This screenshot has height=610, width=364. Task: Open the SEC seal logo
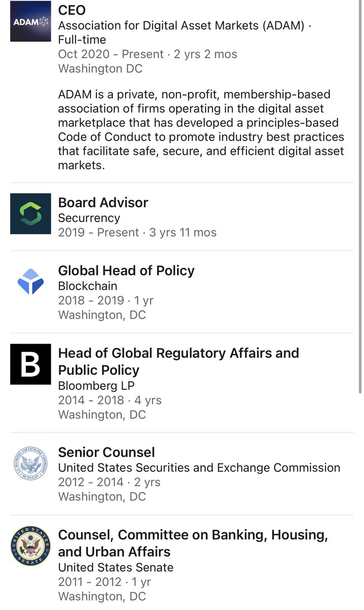(x=31, y=464)
